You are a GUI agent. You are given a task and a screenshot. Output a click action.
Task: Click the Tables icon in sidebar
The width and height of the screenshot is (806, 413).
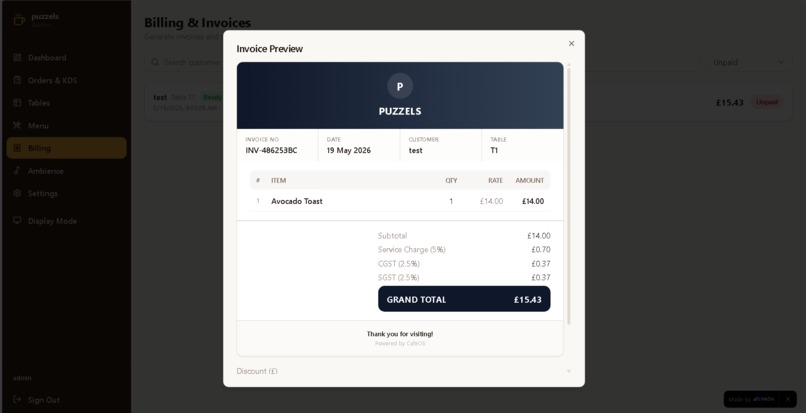[17, 103]
